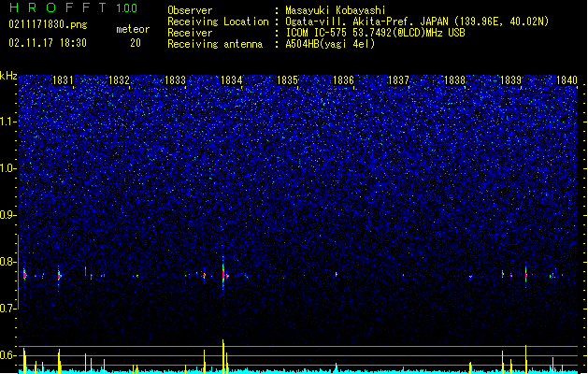Click the 1.0 kHz frequency label
Screen dimensions: 588x374
(8, 168)
